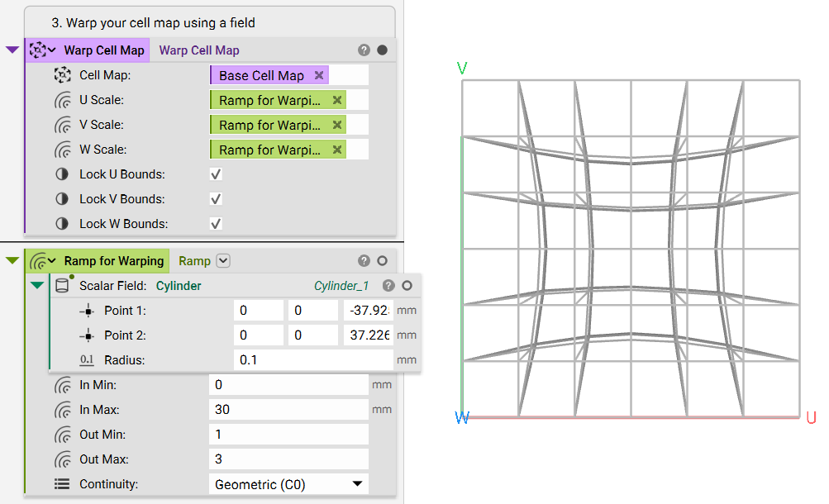This screenshot has width=829, height=504.
Task: Edit Point 2 Y value field
Action: 313,335
